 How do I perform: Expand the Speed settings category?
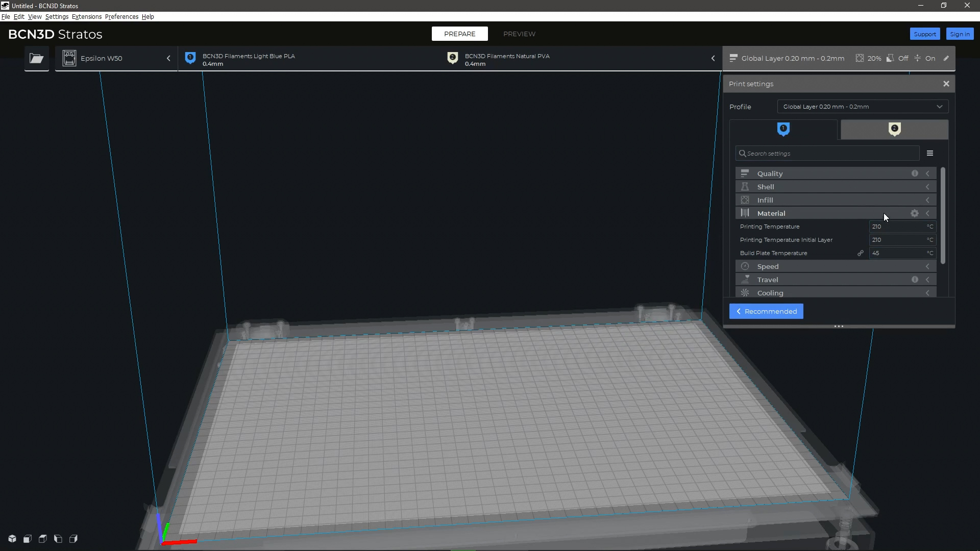835,266
